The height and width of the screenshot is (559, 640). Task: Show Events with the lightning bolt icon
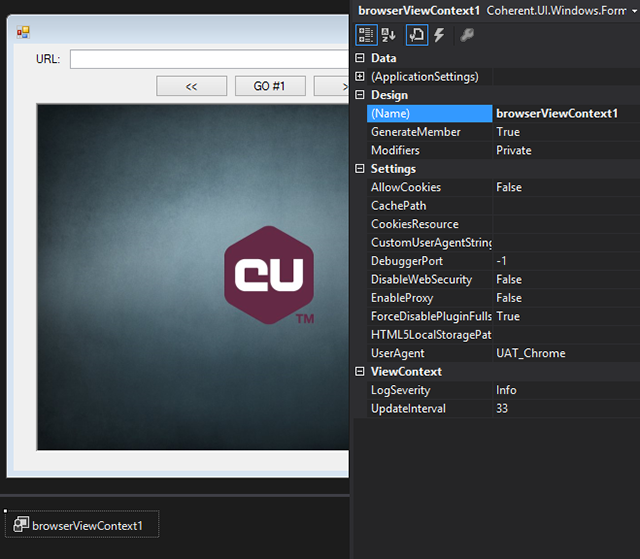439,35
